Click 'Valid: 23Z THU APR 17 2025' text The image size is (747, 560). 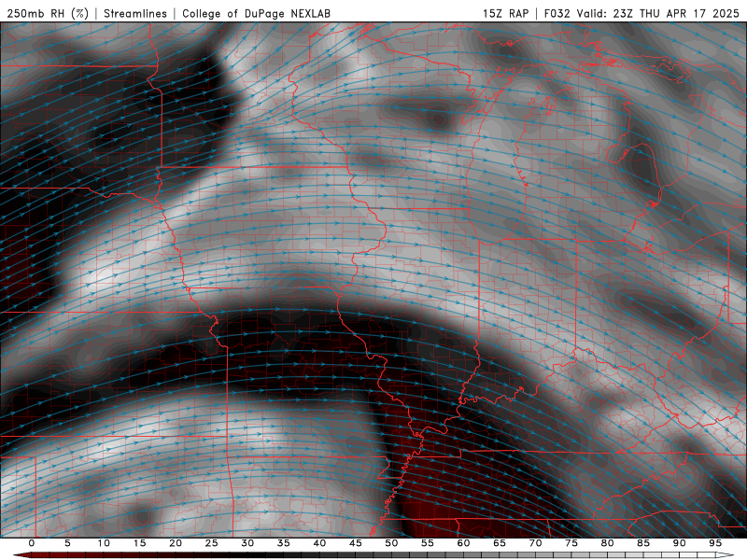coord(658,13)
